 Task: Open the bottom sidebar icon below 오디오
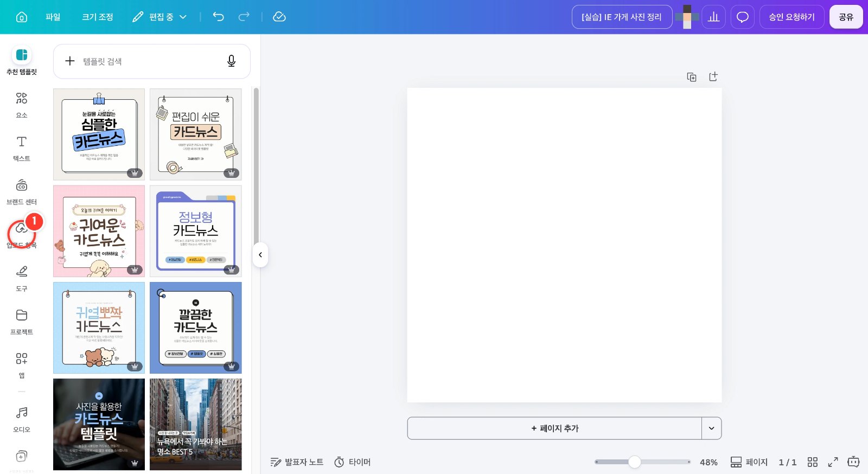(x=22, y=456)
